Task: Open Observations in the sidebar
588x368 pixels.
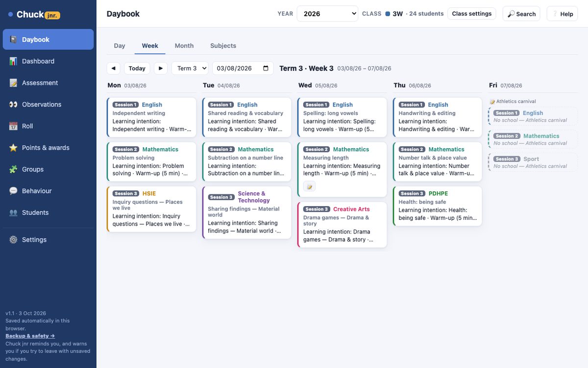Action: (48, 104)
